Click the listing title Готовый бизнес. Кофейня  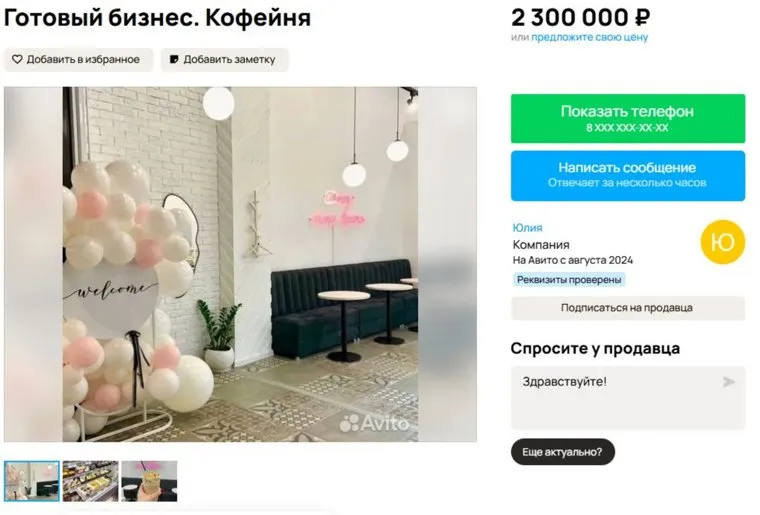coord(157,18)
